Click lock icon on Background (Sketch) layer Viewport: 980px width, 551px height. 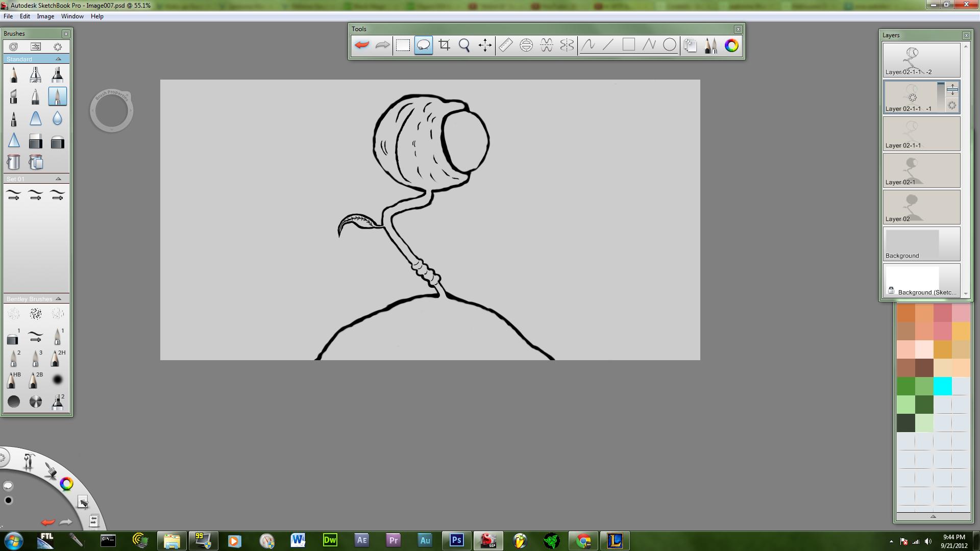(891, 290)
